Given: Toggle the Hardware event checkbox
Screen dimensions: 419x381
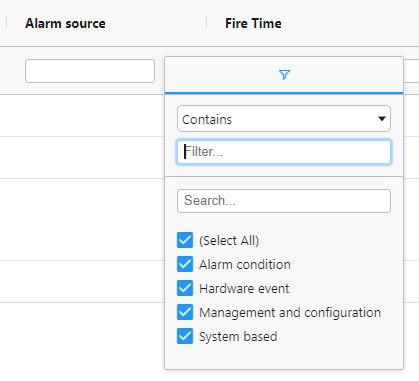Looking at the screenshot, I should pos(185,288).
